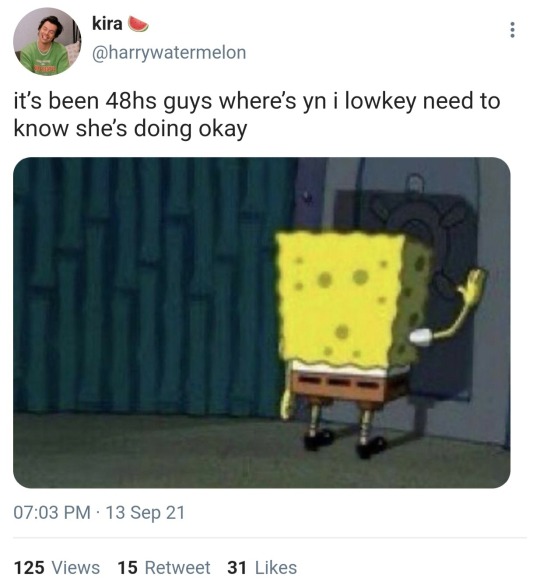Click the Retweet label text
This screenshot has width=540, height=585.
[177, 567]
